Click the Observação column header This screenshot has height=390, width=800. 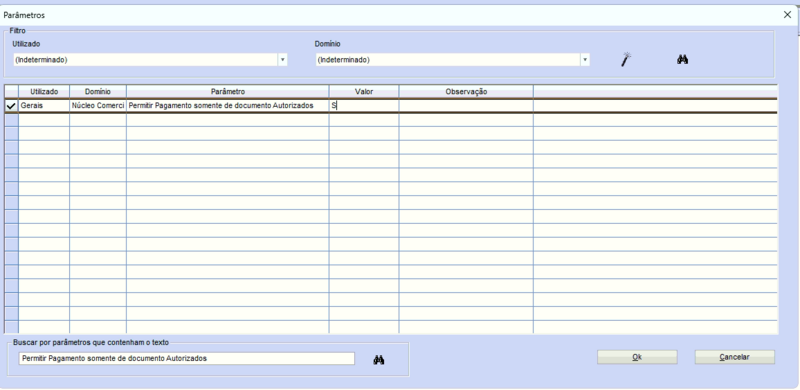click(x=466, y=91)
